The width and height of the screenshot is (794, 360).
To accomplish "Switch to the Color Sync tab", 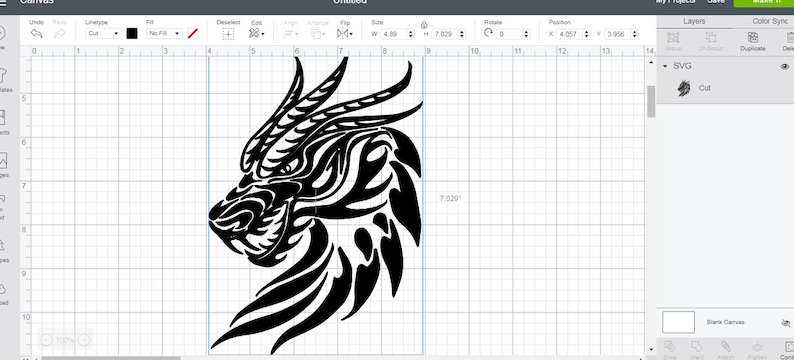I will coord(769,21).
